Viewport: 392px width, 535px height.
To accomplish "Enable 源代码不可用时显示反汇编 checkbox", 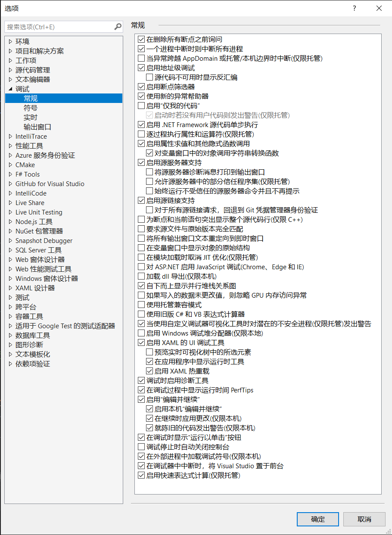I will click(x=149, y=77).
